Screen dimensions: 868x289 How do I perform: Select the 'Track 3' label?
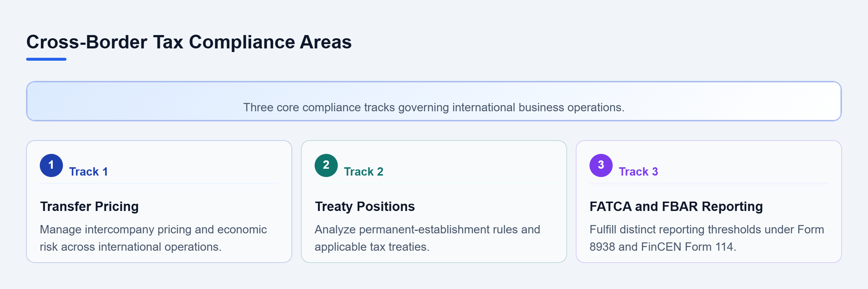(x=638, y=172)
